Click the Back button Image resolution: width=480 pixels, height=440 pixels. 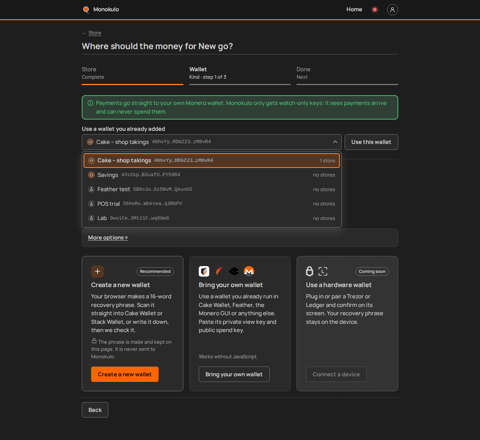(x=95, y=410)
